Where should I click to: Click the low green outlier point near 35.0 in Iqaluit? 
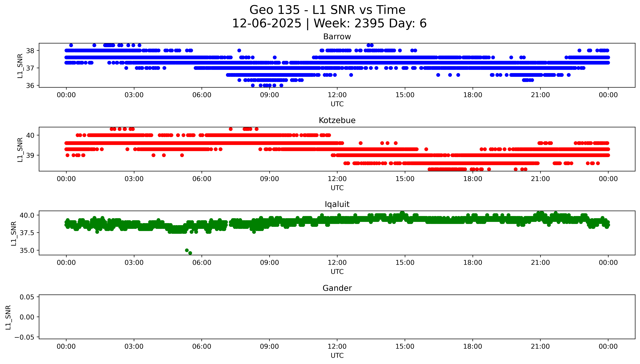pyautogui.click(x=187, y=250)
